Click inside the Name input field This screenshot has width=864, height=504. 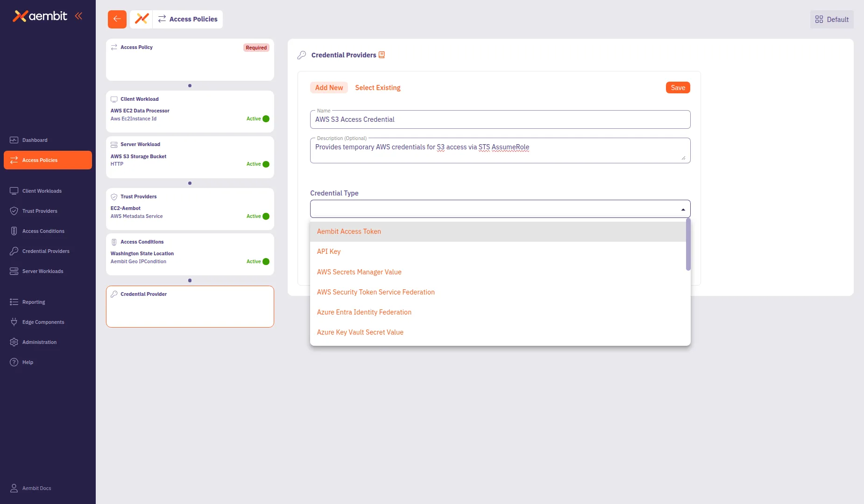coord(500,119)
